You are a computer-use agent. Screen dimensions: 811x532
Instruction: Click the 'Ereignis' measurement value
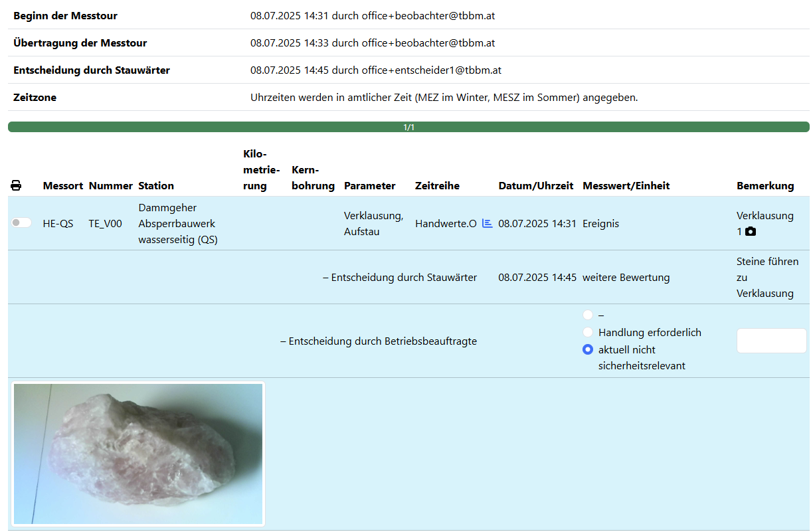coord(600,224)
